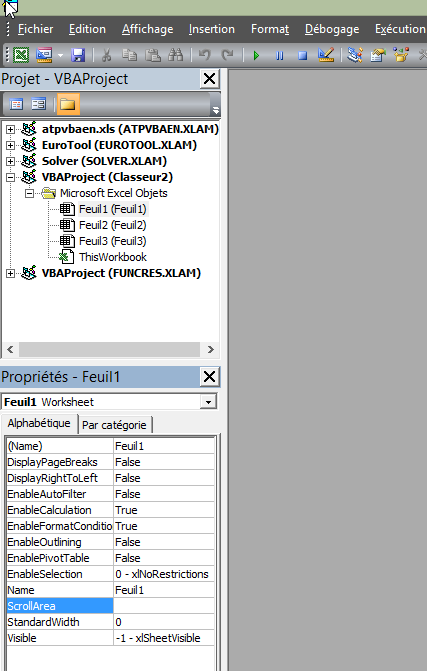Screen dimensions: 427x671
Task: Open the Débogage menu
Action: pos(332,29)
